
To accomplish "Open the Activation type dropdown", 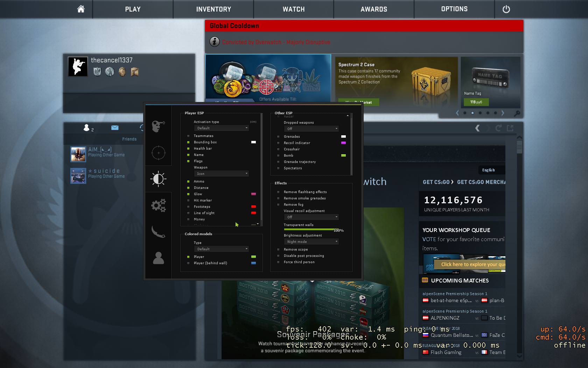I will 221,128.
